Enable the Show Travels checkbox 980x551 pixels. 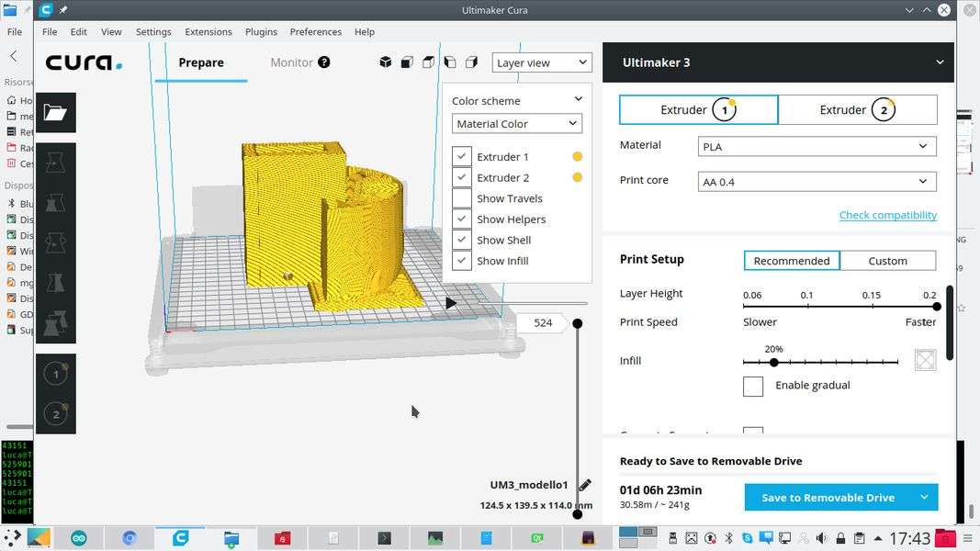462,198
